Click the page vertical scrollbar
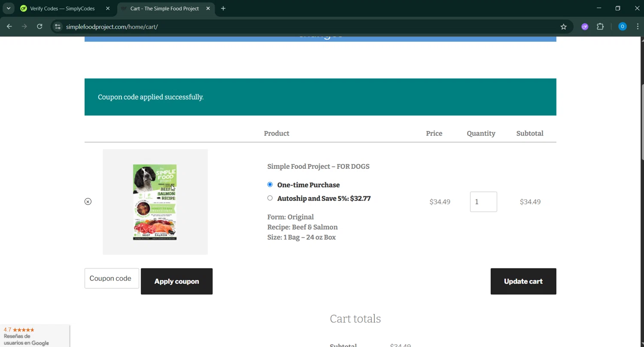 [x=641, y=122]
